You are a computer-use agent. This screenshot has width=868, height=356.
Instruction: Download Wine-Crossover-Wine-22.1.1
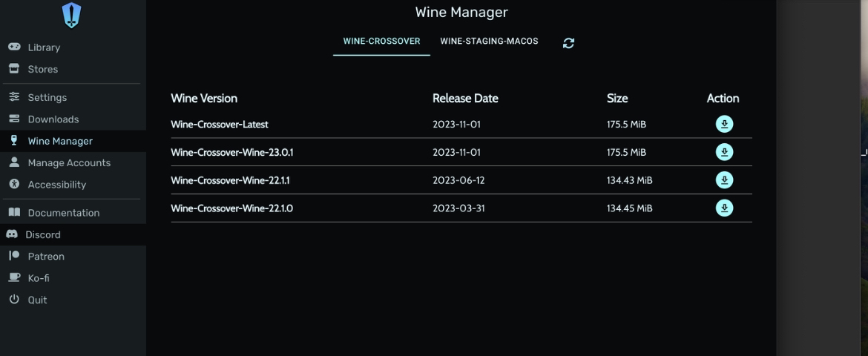pos(724,180)
